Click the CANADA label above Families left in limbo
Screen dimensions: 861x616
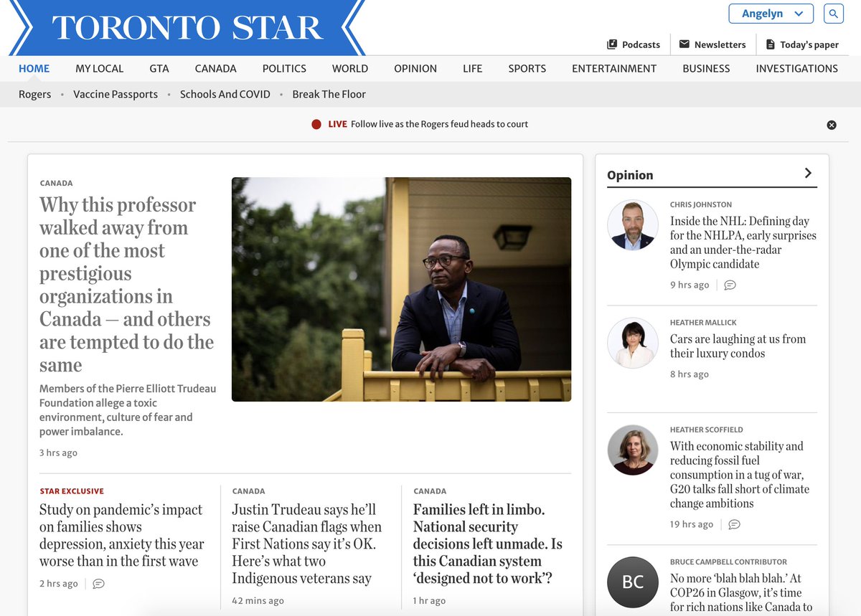click(430, 491)
